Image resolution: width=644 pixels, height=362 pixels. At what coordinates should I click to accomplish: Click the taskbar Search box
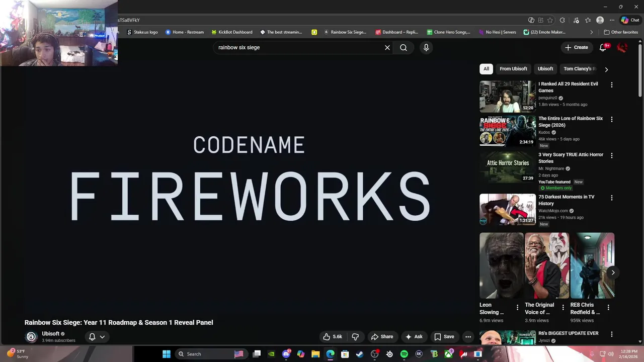[x=211, y=354]
